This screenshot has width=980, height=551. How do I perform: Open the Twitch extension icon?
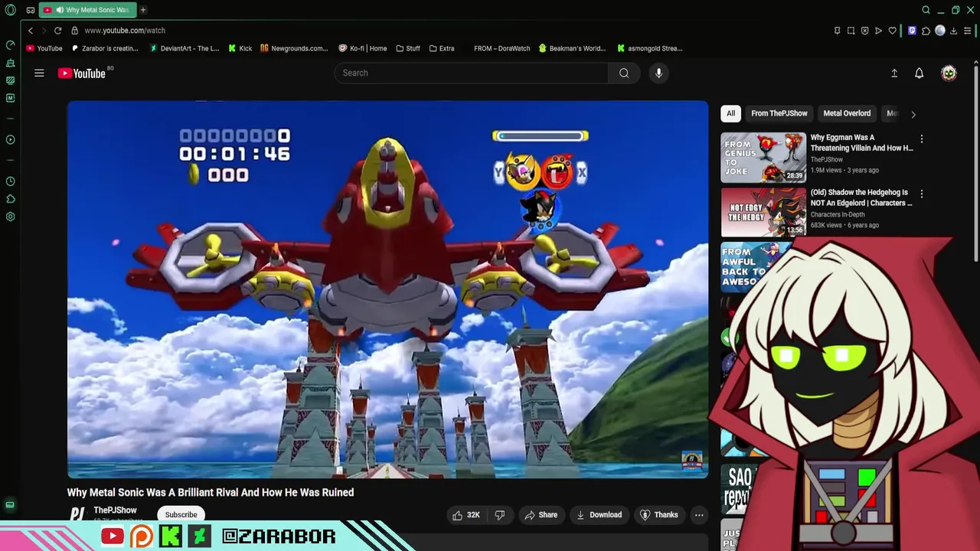[x=912, y=31]
